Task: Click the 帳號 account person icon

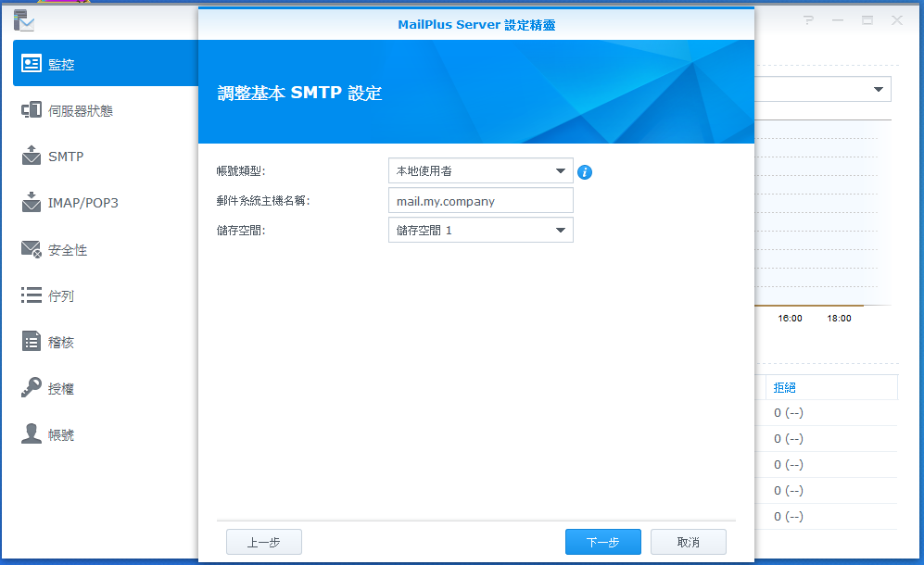Action: [32, 433]
